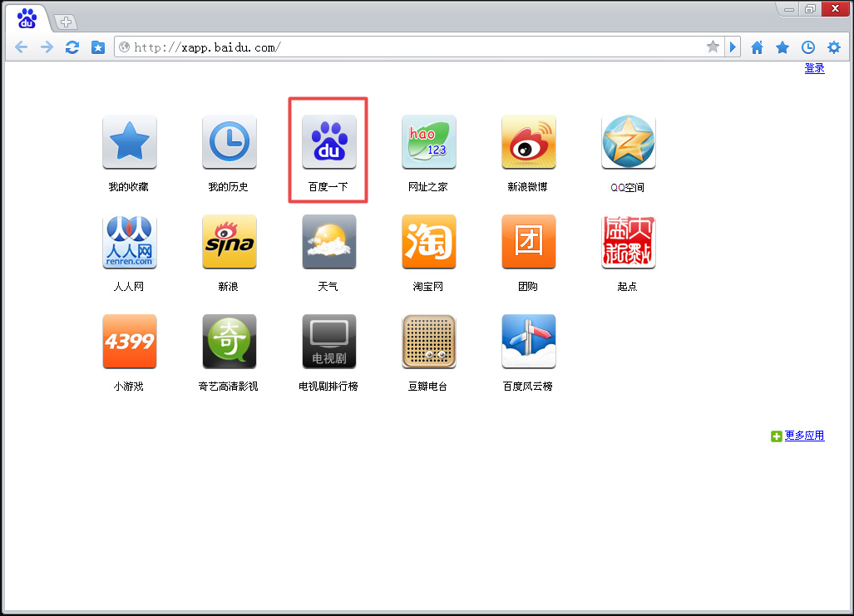Click the QQ空间 label text
The image size is (854, 616).
[628, 187]
